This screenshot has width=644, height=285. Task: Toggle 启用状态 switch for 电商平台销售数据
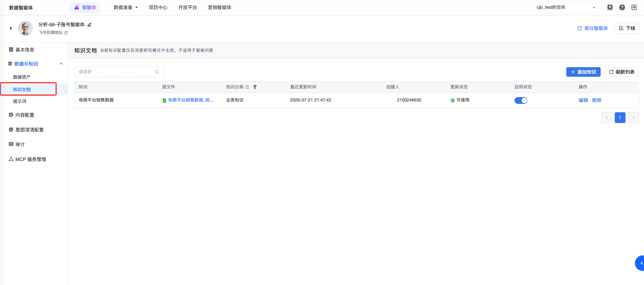pyautogui.click(x=521, y=100)
